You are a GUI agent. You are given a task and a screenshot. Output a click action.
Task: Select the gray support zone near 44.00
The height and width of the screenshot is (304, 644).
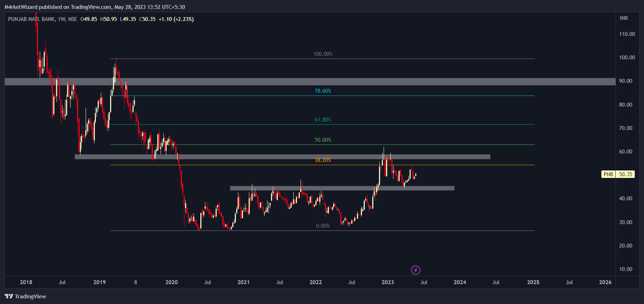click(342, 188)
